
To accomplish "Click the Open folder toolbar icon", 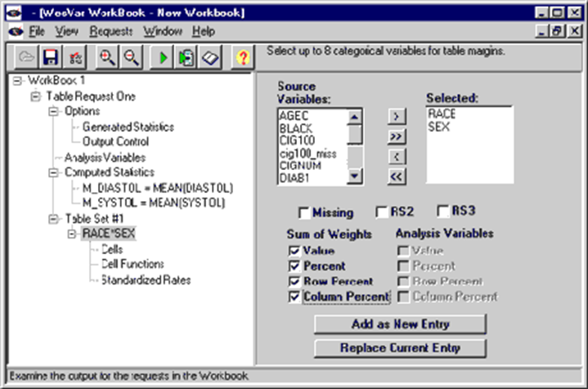I will [x=27, y=57].
